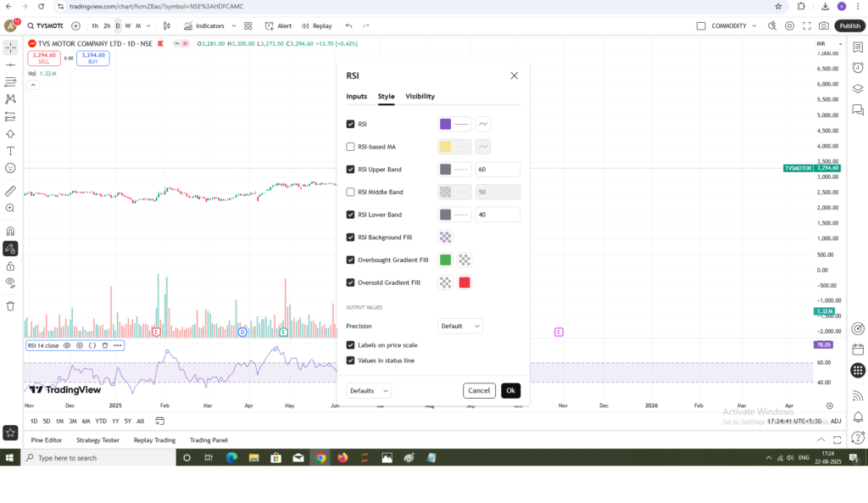Open the layout setup grid icon
The image size is (868, 503).
[x=248, y=26]
